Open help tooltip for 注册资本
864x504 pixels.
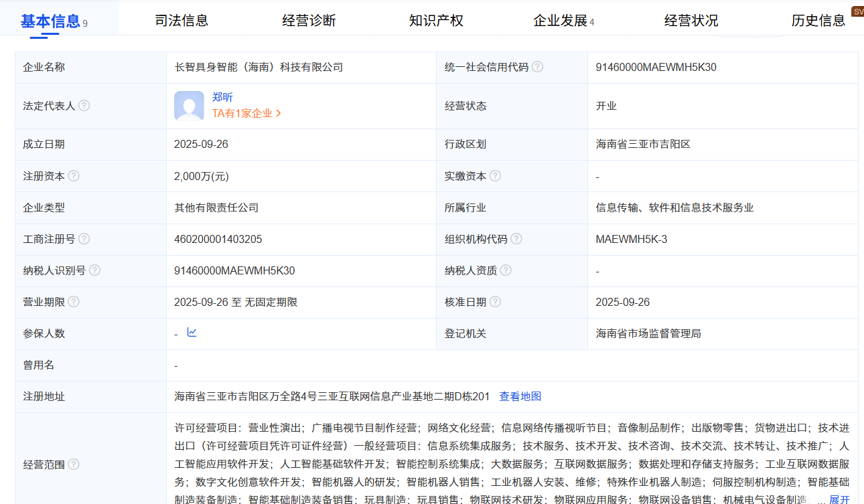pyautogui.click(x=74, y=175)
